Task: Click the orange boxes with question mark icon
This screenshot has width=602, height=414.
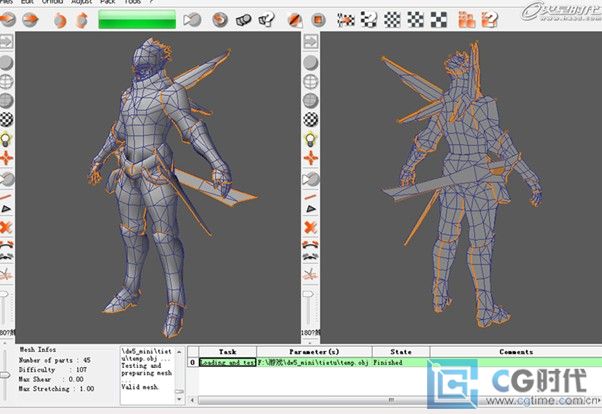Action: 490,20
